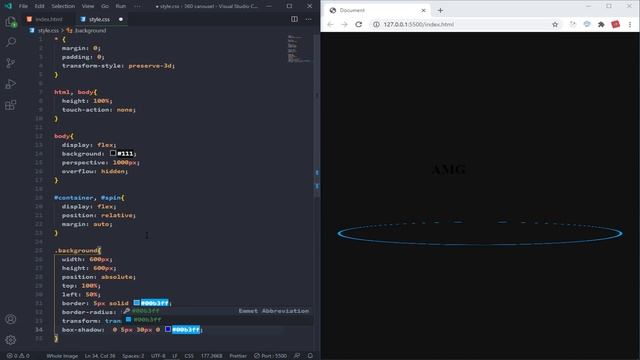Click the notifications bell in status bar

tap(310, 356)
